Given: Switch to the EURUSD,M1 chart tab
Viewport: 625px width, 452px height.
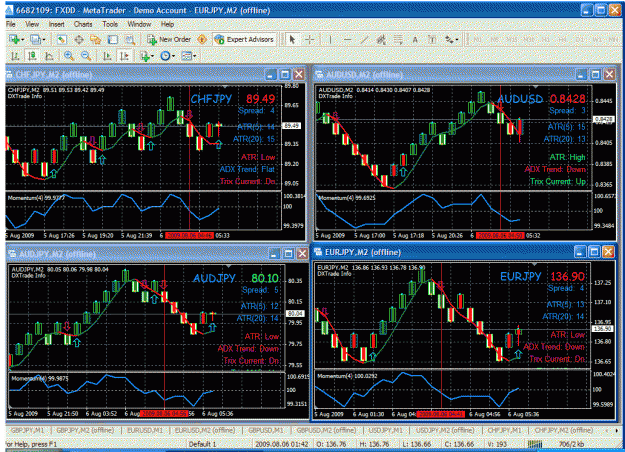Looking at the screenshot, I should click(145, 430).
